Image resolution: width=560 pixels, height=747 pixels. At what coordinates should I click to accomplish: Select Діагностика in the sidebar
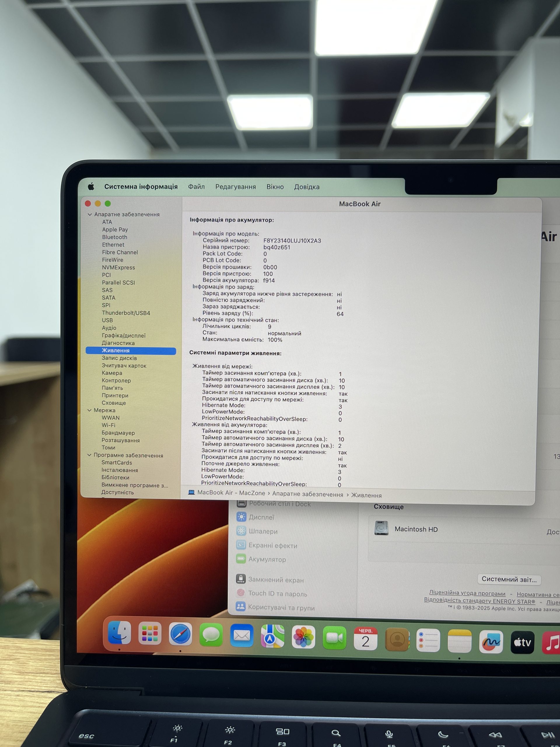(x=118, y=343)
